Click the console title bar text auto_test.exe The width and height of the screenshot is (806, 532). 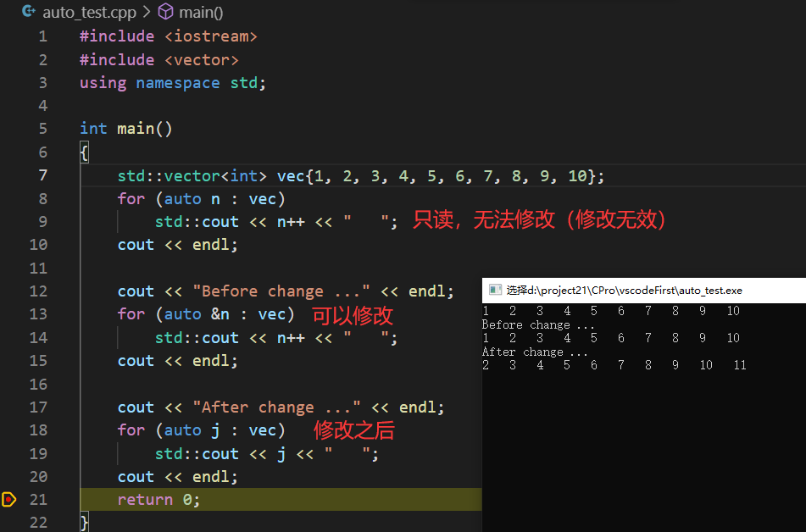click(x=624, y=291)
